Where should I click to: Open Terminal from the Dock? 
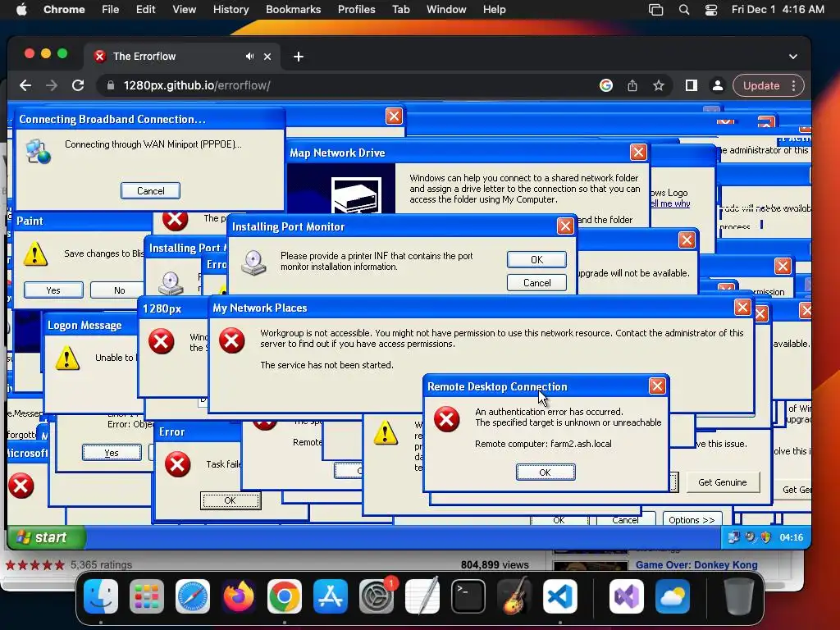tap(468, 596)
